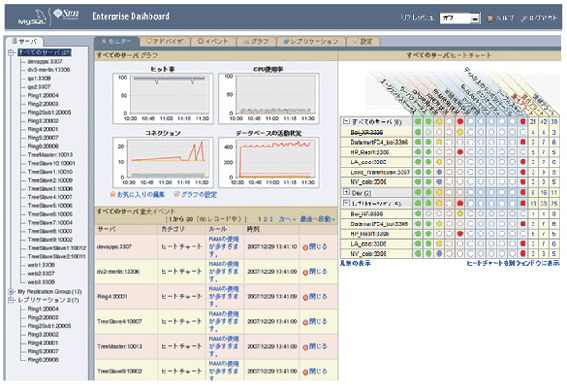This screenshot has height=388, width=567.
Task: Click the icon on the レプリケーション tab
Action: [286, 41]
